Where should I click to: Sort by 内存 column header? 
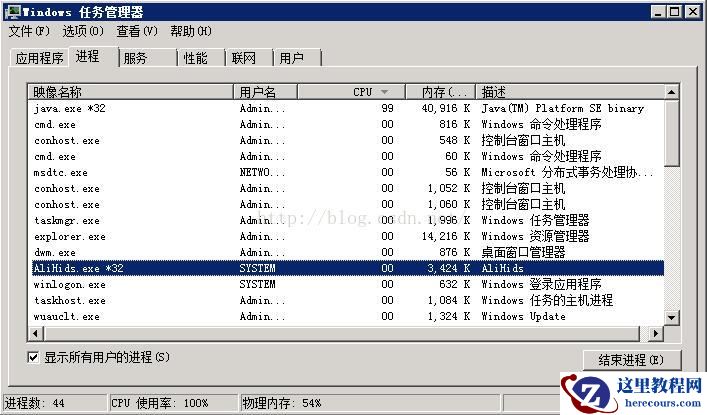[441, 92]
